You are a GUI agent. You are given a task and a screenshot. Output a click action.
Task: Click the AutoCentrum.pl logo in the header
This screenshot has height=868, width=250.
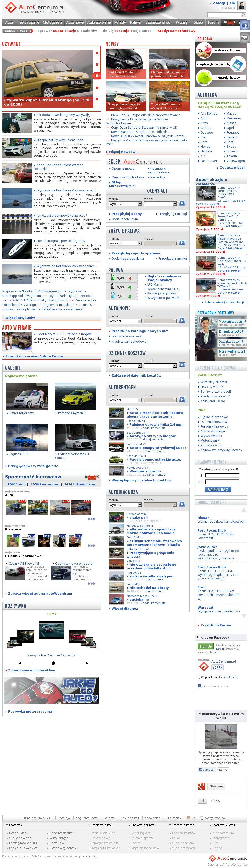tap(35, 8)
